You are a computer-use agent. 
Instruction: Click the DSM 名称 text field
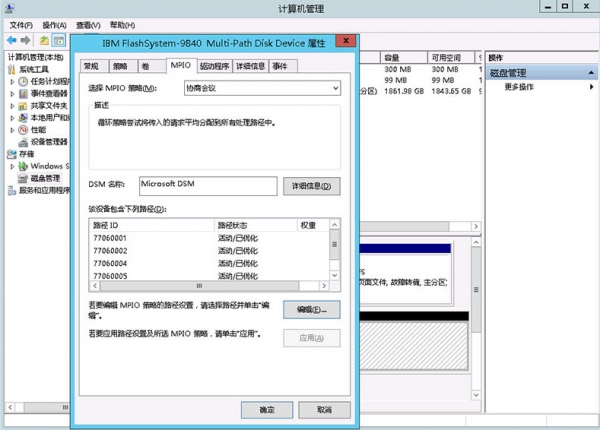[208, 186]
